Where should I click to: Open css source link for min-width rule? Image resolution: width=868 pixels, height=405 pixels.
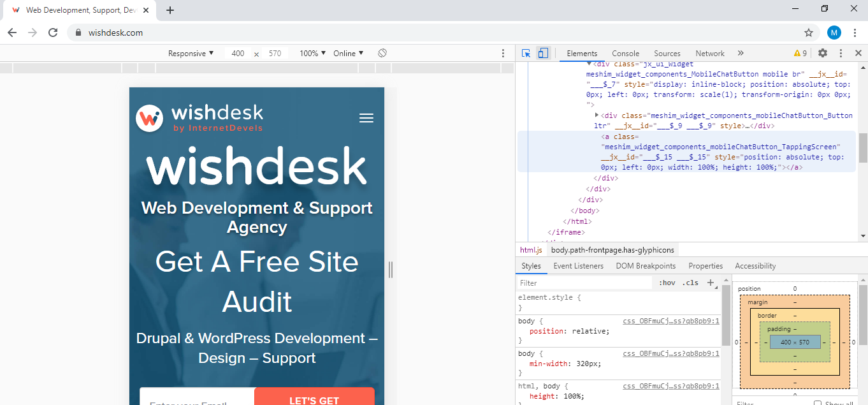pos(671,353)
